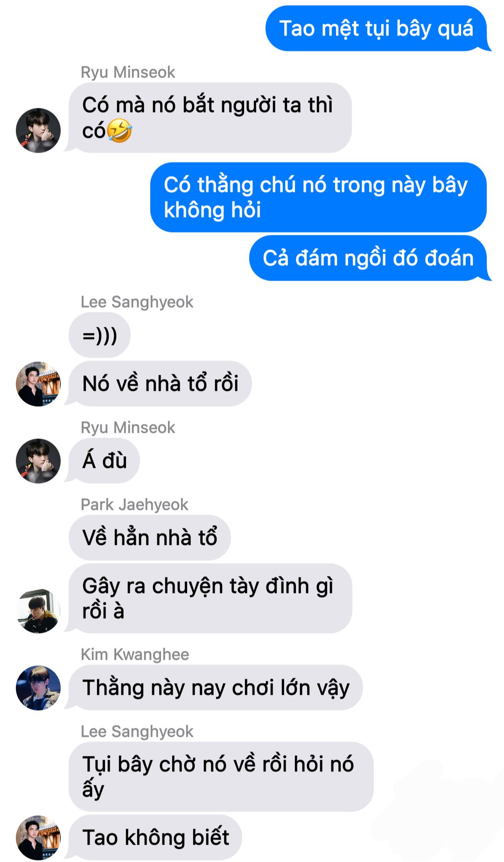Viewport: 504px width, 862px height.
Task: Tap Ryu Minseok's avatar beside "Á đù"
Action: click(38, 460)
